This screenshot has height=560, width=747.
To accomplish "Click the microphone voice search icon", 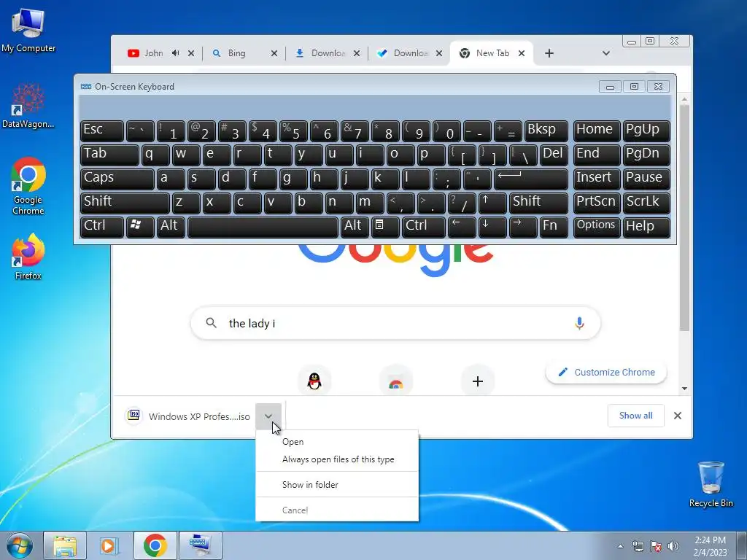I will pyautogui.click(x=578, y=323).
